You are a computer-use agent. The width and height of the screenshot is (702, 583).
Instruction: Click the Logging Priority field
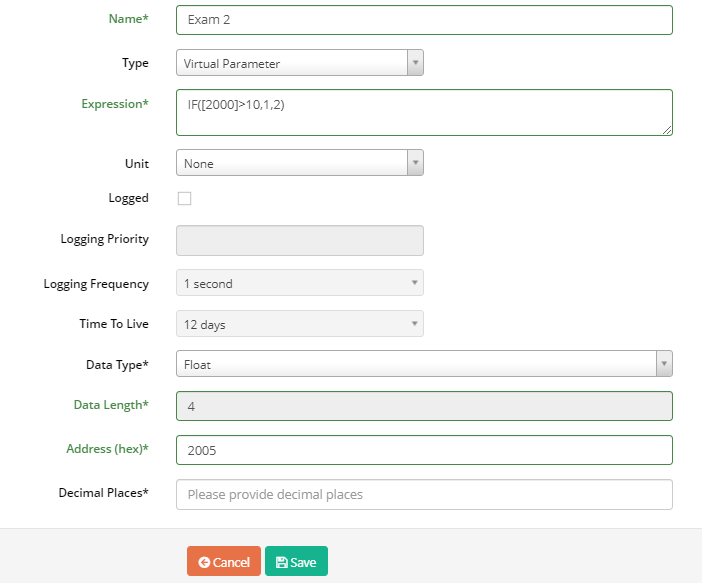tap(300, 240)
